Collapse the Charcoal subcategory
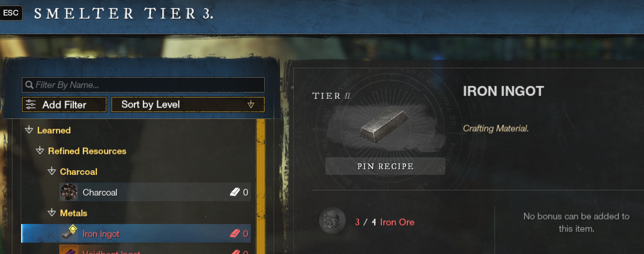This screenshot has width=644, height=254. point(52,171)
